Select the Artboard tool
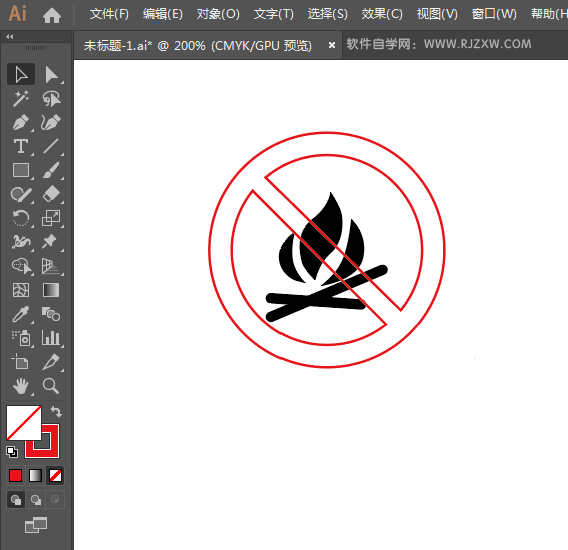Screen dimensions: 568x550 [21, 362]
